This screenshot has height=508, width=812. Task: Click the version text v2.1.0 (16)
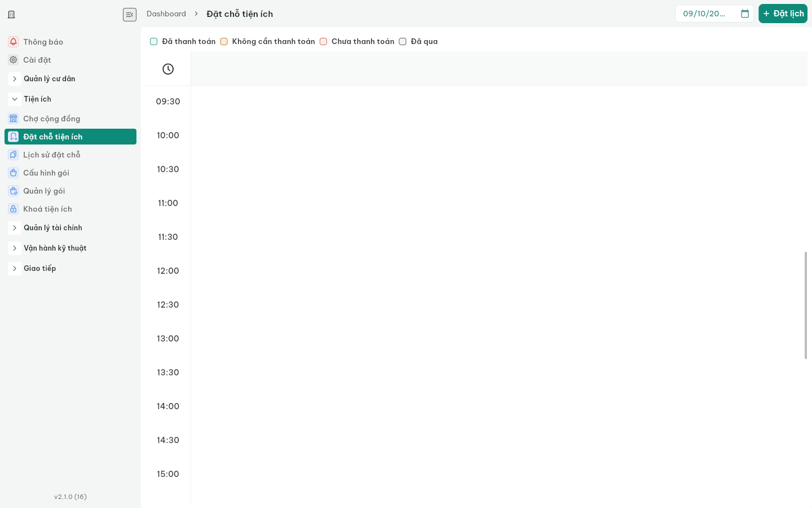click(x=70, y=497)
